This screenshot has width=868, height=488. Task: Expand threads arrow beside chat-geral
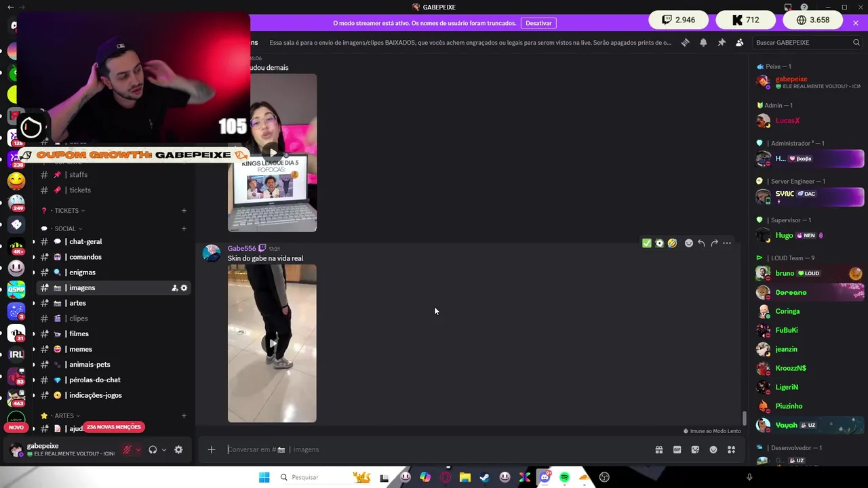point(34,242)
